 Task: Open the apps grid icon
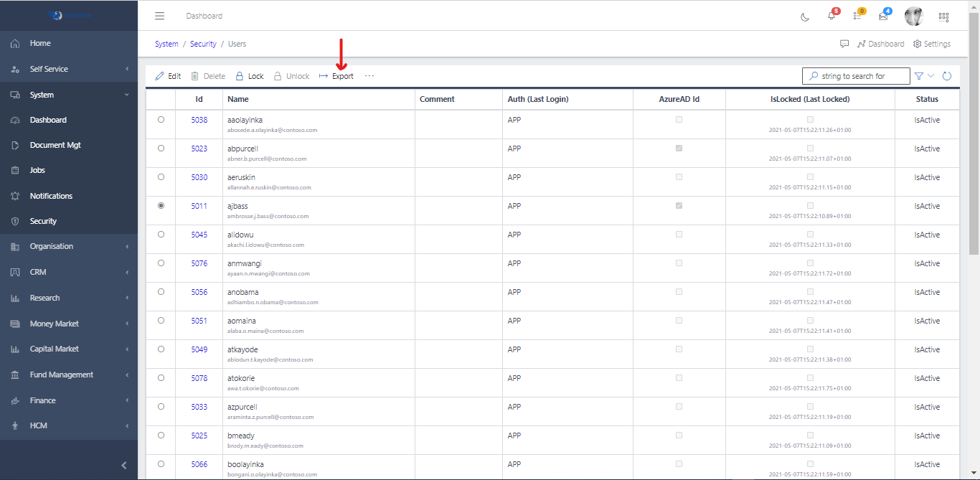click(x=943, y=17)
